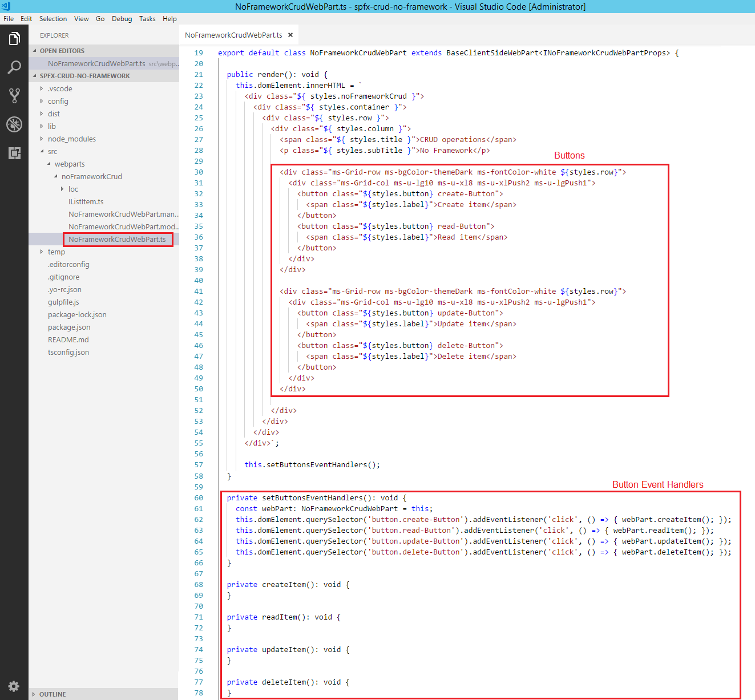Collapse the OPEN EDITORS section
Image resolution: width=755 pixels, height=700 pixels.
pos(62,51)
